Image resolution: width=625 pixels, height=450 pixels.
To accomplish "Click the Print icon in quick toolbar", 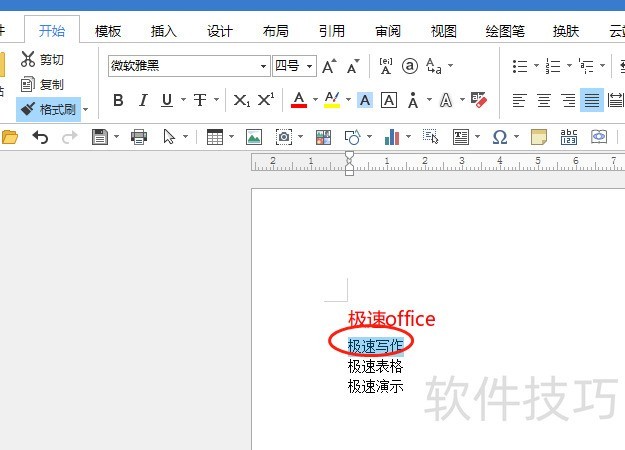I will 139,137.
